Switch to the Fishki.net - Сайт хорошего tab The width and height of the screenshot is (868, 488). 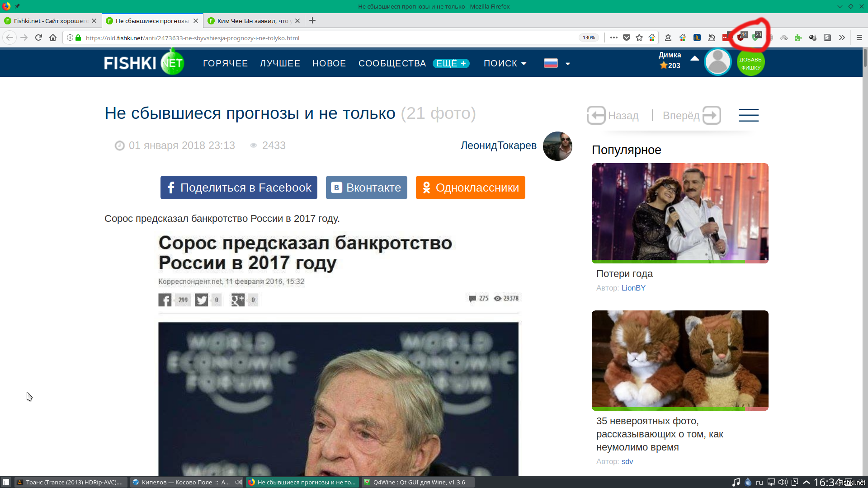point(50,21)
